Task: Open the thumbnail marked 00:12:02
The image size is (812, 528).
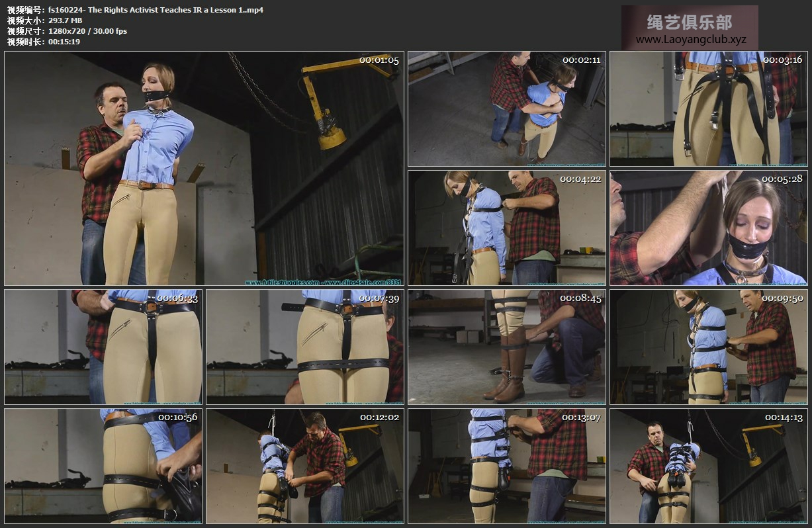Action: (305, 466)
